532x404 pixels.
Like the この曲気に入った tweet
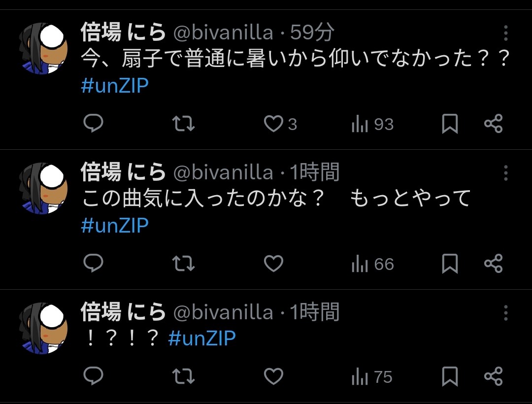[x=274, y=264]
